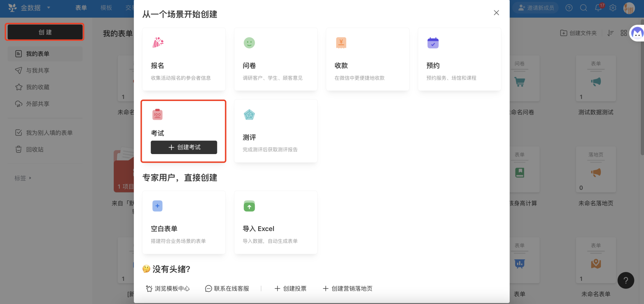Click the 收款 receipt icon
Screen dimensions: 644x304
coord(341,43)
